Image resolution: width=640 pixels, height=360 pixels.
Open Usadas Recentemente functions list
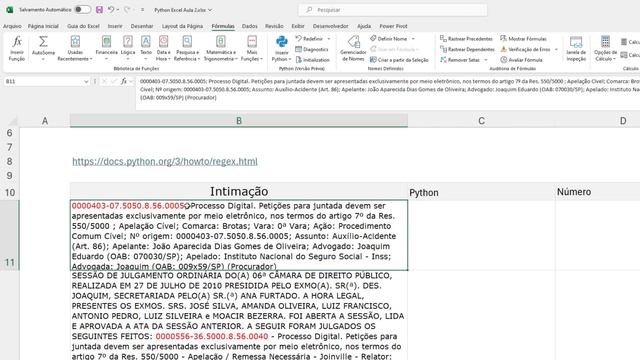pyautogui.click(x=75, y=48)
